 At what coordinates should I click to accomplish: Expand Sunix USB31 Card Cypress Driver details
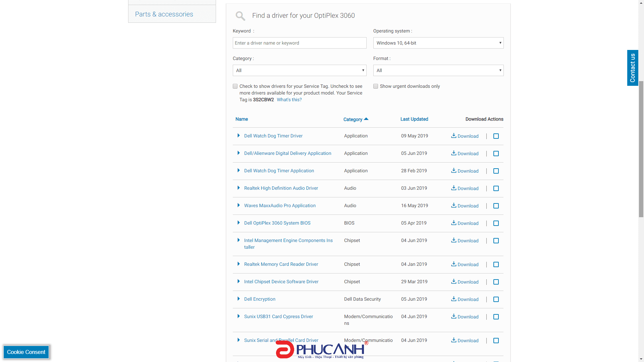click(238, 316)
